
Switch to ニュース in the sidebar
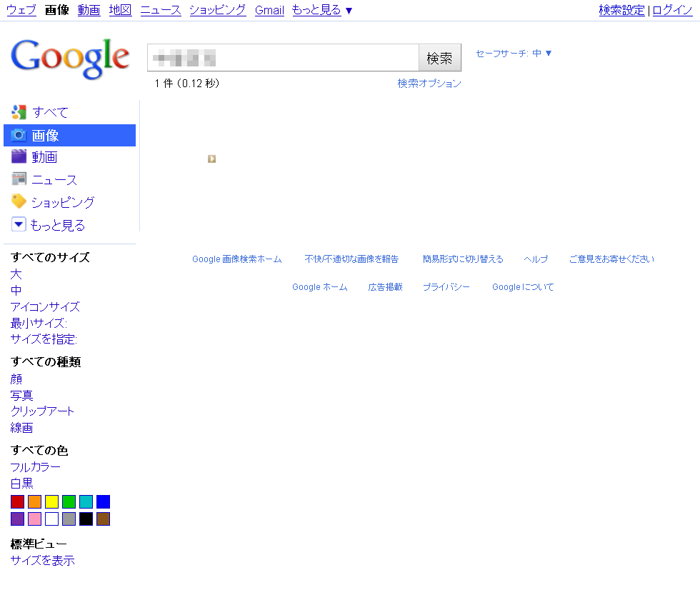tap(54, 180)
